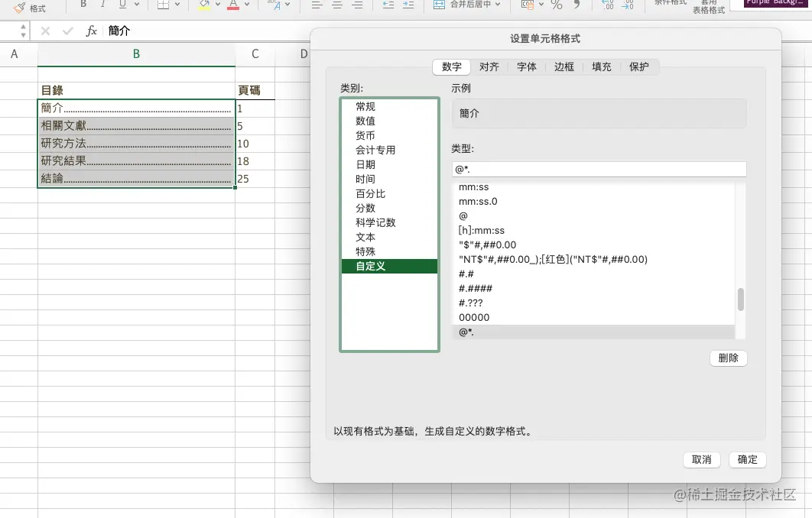
Task: Choose the #.??? format type
Action: click(x=593, y=303)
